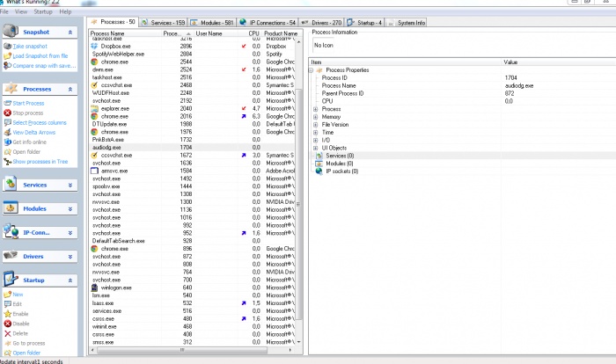Switch to the Drivers - 270 tab
The height and width of the screenshot is (364, 616).
coord(321,23)
